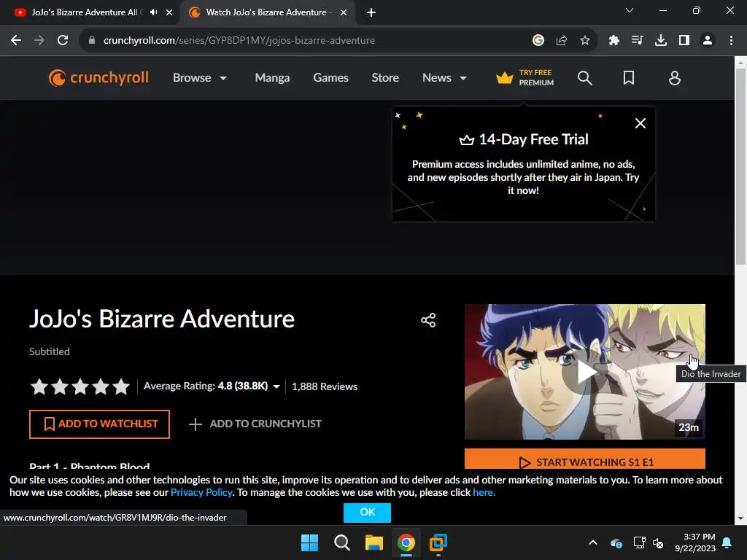This screenshot has height=560, width=747.
Task: Click the first rating star
Action: 39,386
